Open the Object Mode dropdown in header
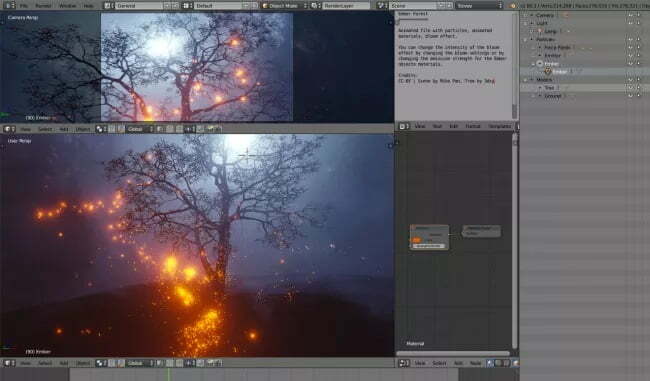 285,6
